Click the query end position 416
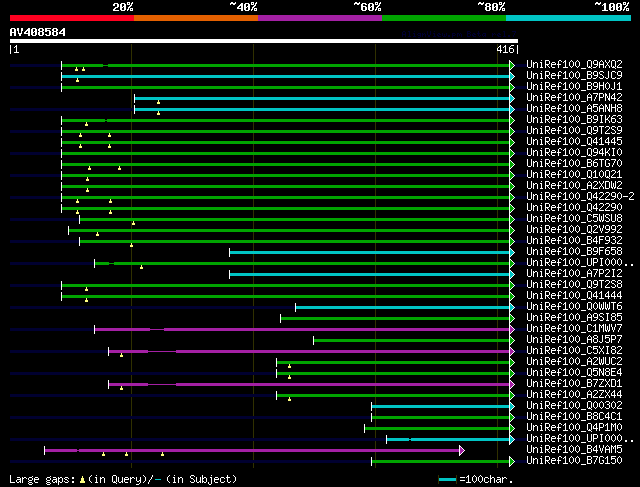640x487 pixels. pyautogui.click(x=505, y=49)
